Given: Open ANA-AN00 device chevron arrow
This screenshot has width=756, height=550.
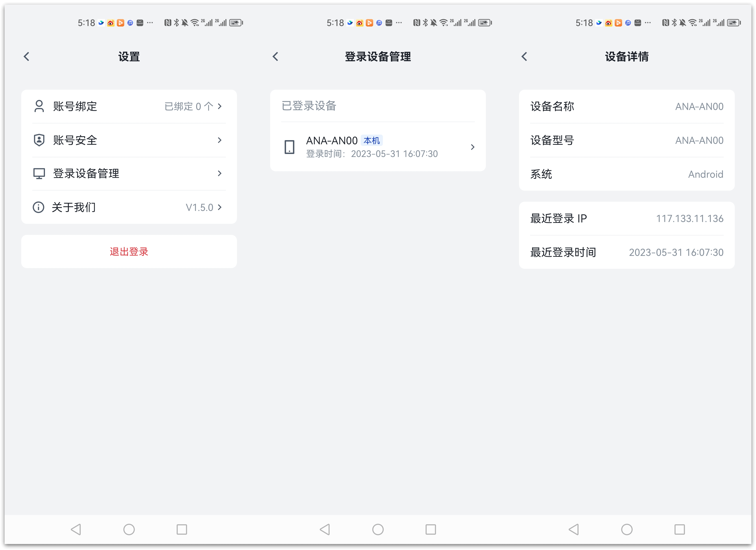Looking at the screenshot, I should click(x=472, y=147).
